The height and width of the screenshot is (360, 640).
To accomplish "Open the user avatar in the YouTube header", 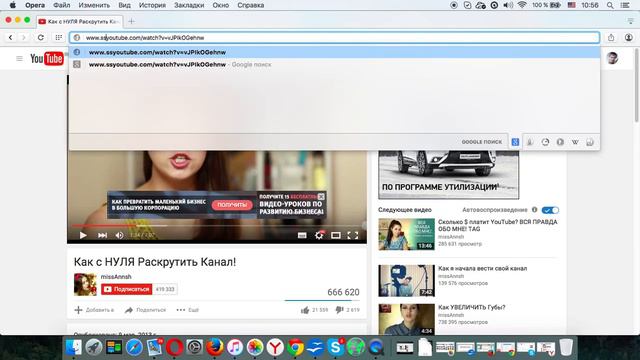I will [612, 58].
